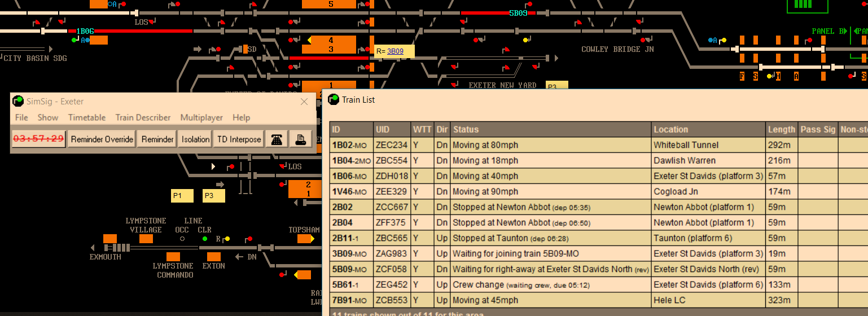Click the TD Interpose button
This screenshot has height=316, width=868.
coord(239,139)
